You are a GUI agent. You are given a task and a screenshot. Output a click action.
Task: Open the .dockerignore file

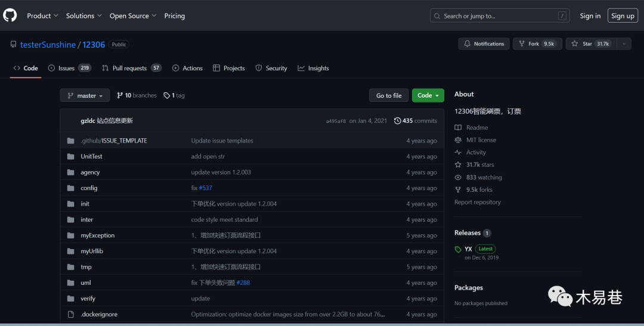point(99,314)
